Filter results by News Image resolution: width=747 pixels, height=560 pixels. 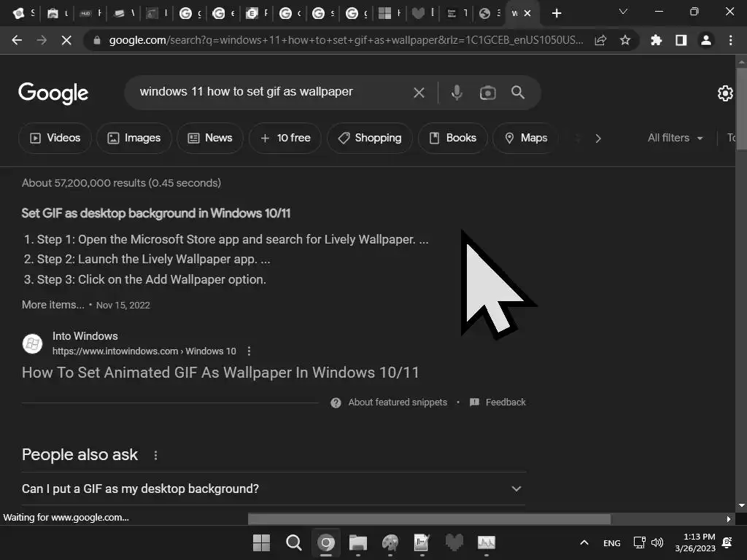click(x=210, y=138)
